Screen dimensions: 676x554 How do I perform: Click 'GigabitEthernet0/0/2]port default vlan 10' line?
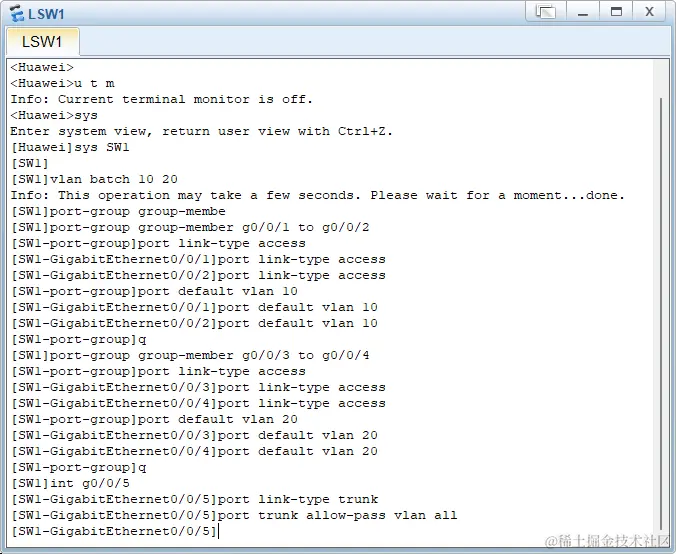(x=194, y=323)
